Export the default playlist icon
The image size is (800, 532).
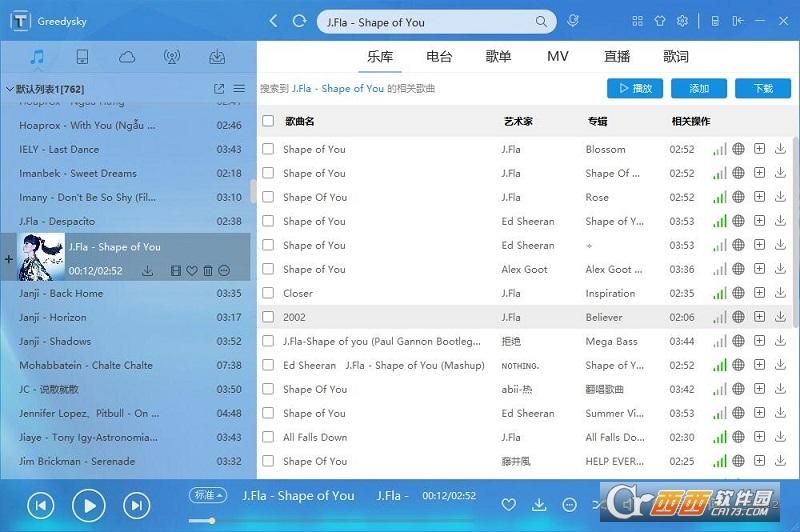point(219,89)
